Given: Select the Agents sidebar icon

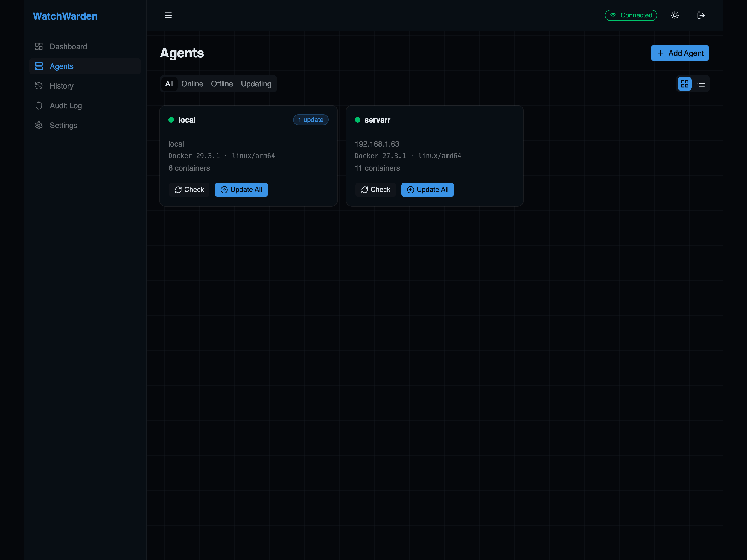Looking at the screenshot, I should [39, 66].
